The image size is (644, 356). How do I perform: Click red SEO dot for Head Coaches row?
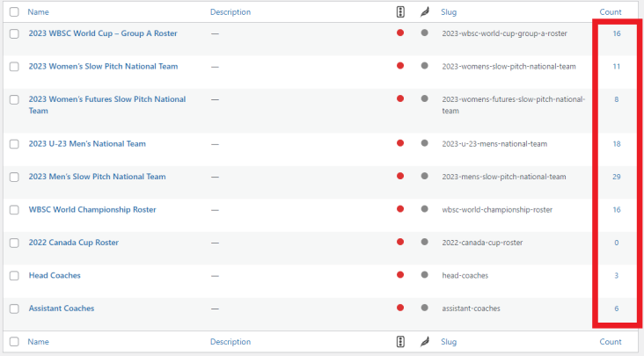[x=400, y=275]
